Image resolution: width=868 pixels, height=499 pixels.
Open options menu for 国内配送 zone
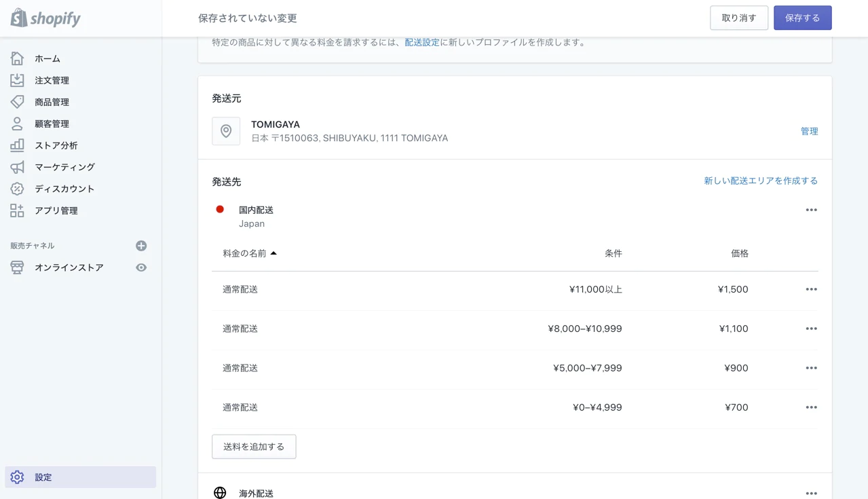tap(811, 210)
